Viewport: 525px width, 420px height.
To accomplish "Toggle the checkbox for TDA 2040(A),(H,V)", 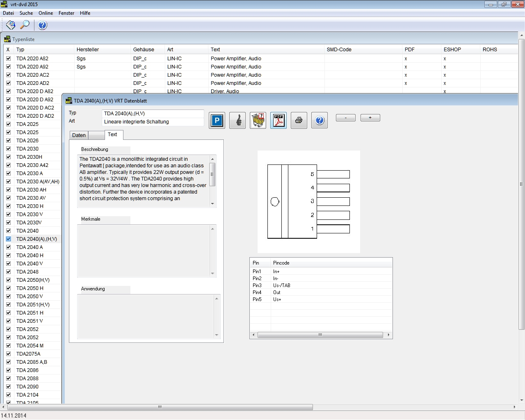I will [8, 239].
